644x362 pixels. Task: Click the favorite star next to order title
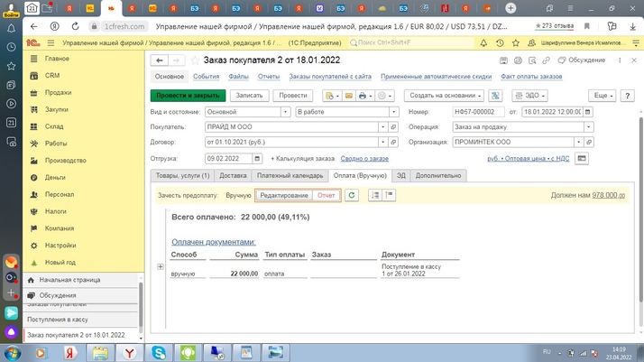(195, 60)
